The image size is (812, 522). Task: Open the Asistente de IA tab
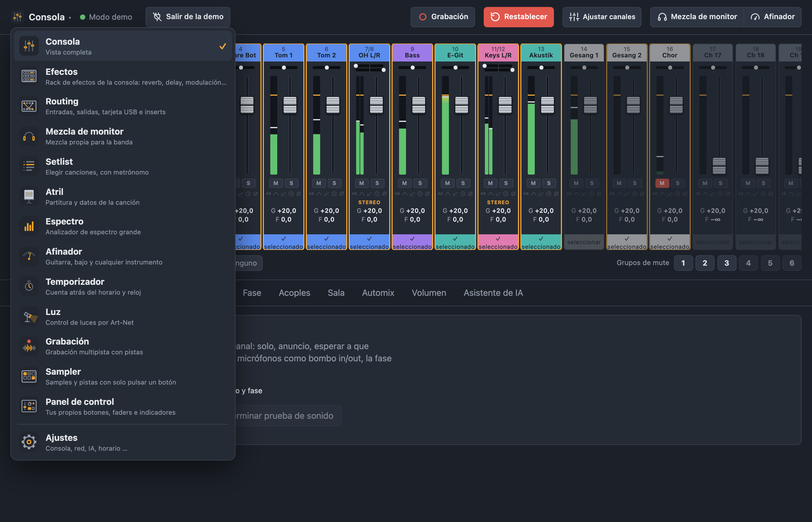[x=493, y=293]
